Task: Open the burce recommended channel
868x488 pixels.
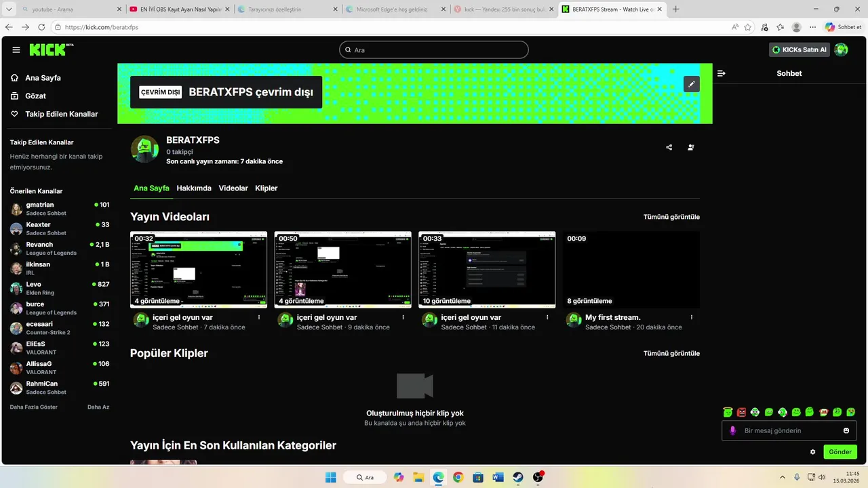Action: 60,308
